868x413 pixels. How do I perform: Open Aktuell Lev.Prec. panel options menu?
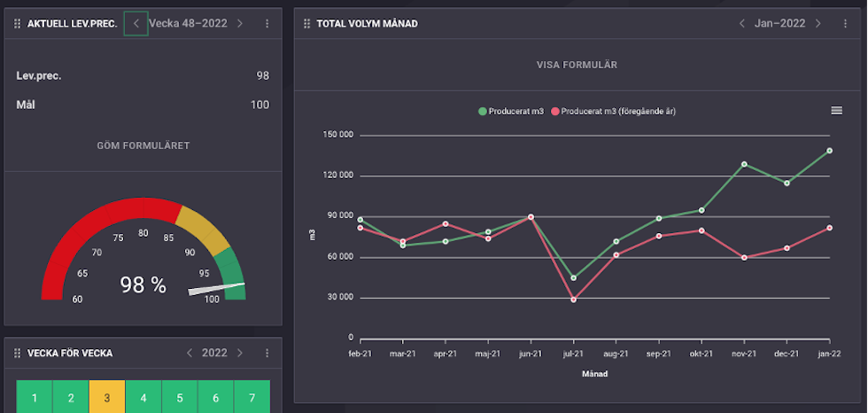[x=267, y=24]
